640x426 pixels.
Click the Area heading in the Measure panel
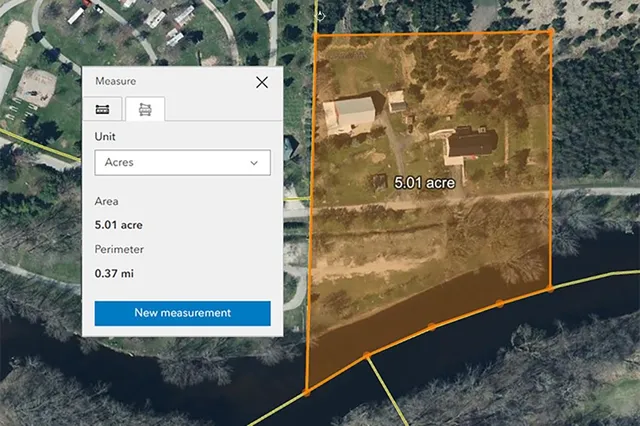tap(108, 201)
